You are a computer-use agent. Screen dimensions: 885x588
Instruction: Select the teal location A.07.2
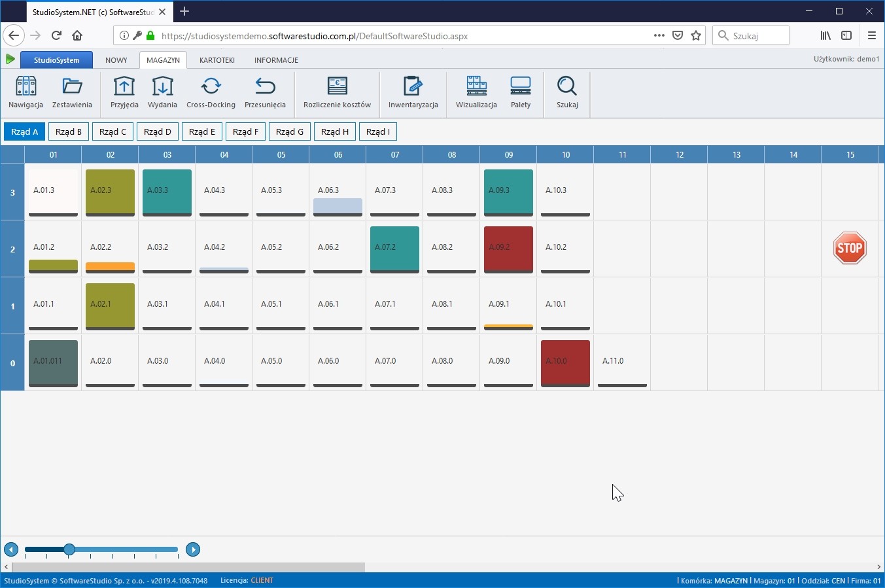(394, 249)
